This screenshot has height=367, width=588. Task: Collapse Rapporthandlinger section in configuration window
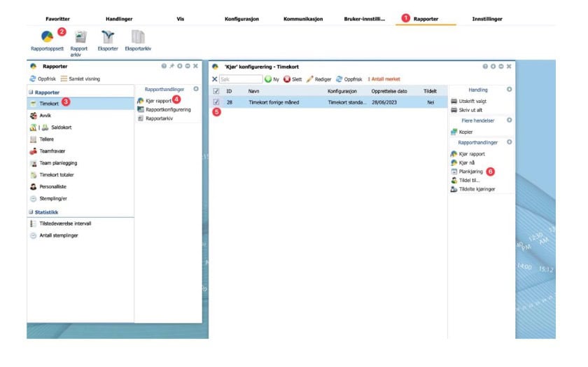tap(510, 142)
